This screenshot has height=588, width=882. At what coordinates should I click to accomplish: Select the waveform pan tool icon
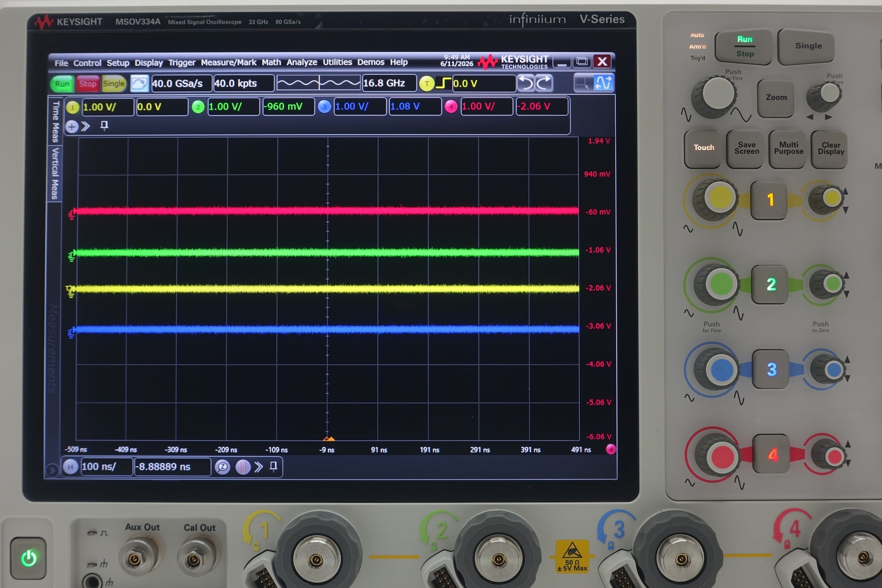(603, 82)
